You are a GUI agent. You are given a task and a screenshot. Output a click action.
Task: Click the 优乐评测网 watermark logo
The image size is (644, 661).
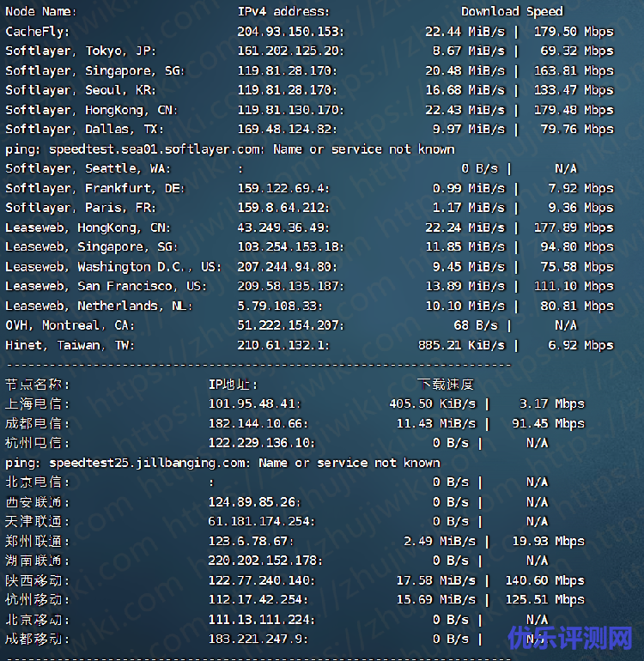(570, 638)
